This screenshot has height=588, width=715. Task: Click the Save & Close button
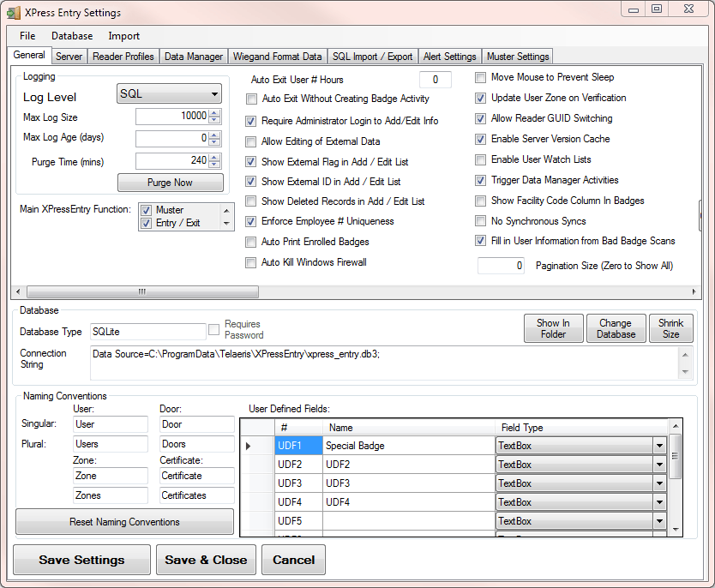206,560
